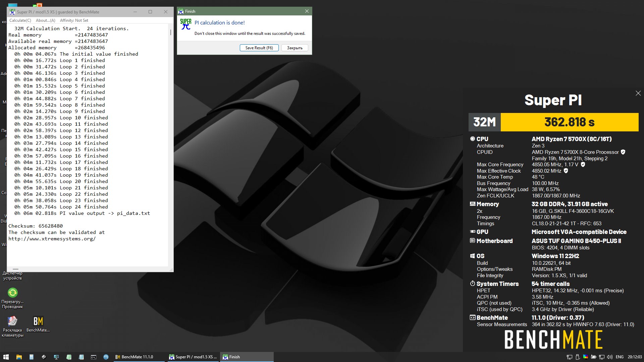Click the safely remove USB tray icon
Image resolution: width=644 pixels, height=362 pixels.
tap(577, 357)
